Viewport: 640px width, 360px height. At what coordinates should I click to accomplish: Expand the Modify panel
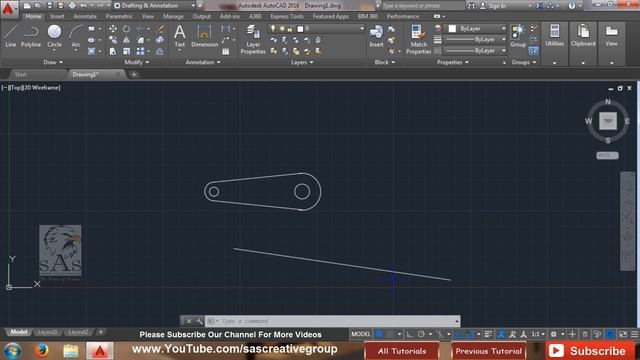click(x=137, y=62)
